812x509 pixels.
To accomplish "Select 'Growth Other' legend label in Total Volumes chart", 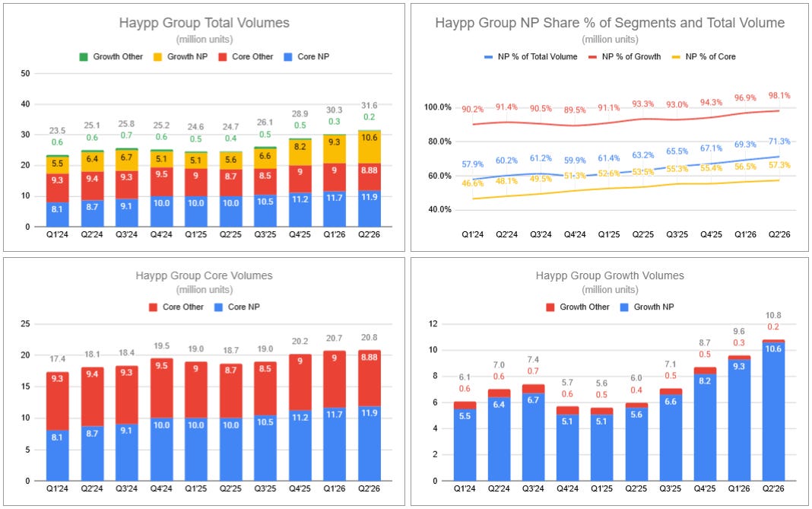I will (x=118, y=57).
